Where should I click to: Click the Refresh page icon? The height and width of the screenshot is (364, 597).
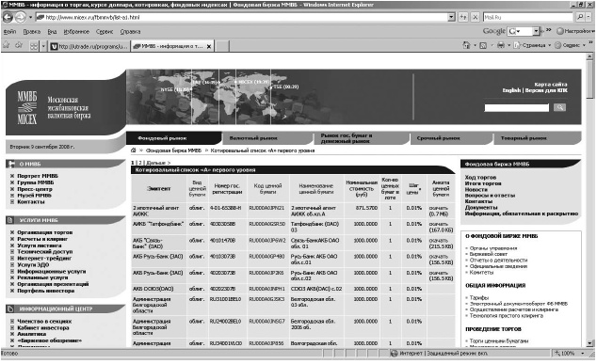(463, 17)
